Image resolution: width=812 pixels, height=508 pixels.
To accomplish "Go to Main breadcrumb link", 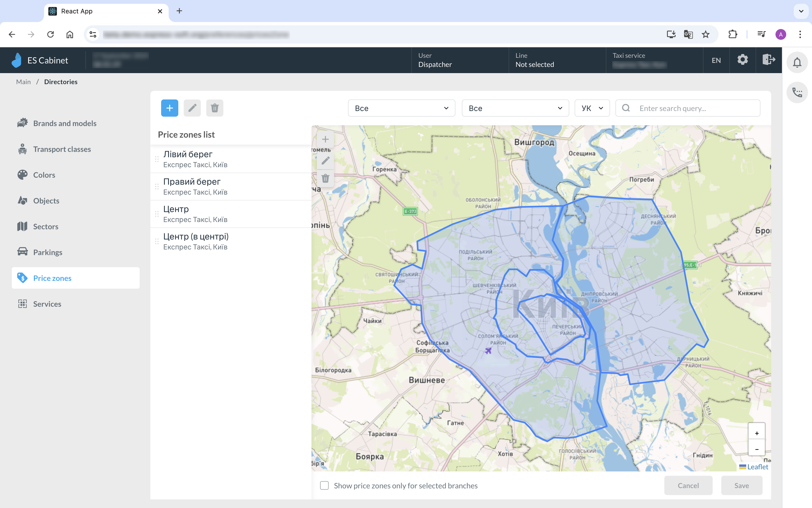I will (x=23, y=82).
